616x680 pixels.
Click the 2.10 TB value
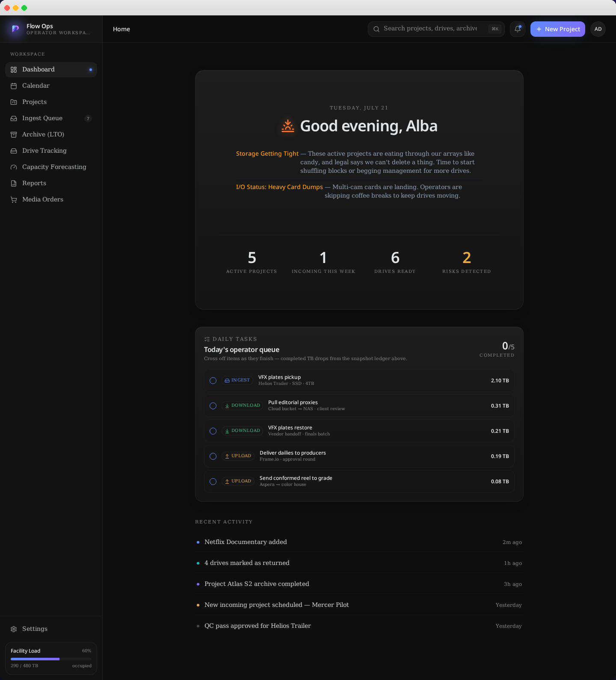click(500, 381)
